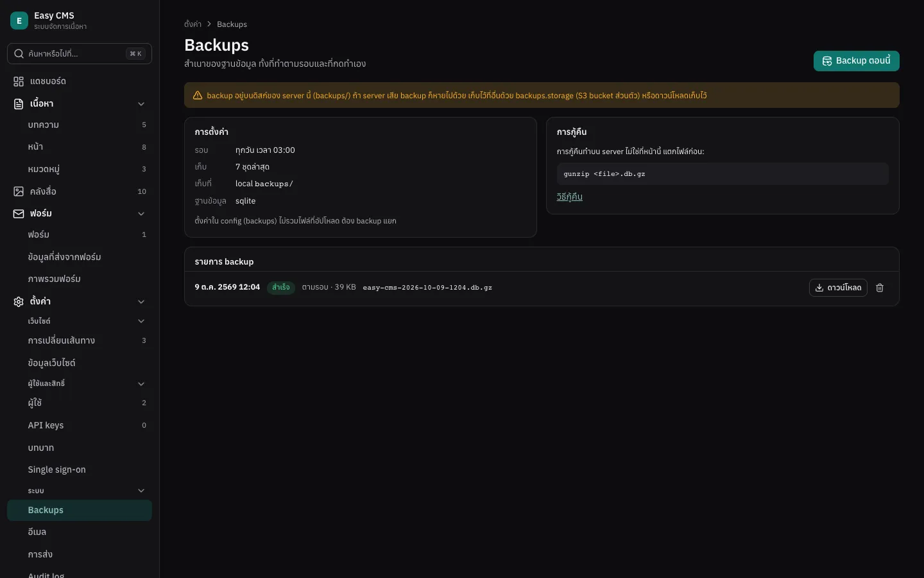Select filename easy-cms-2026-10-09-1204.db.gz
This screenshot has height=578, width=924.
pyautogui.click(x=427, y=288)
